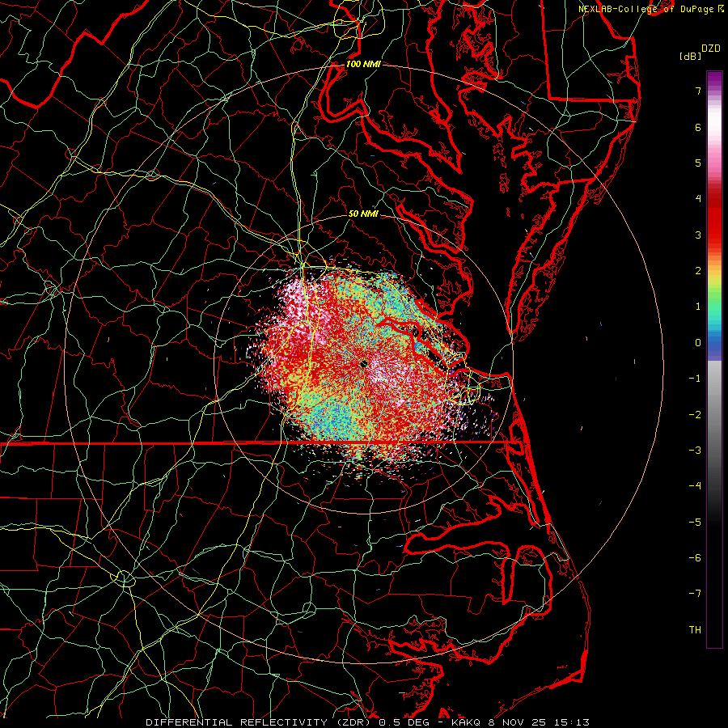Viewport: 728px width, 728px height.
Task: Click the DIFFERENTIAL REFLECTIVITY (ZDR) caption text
Action: 260,722
